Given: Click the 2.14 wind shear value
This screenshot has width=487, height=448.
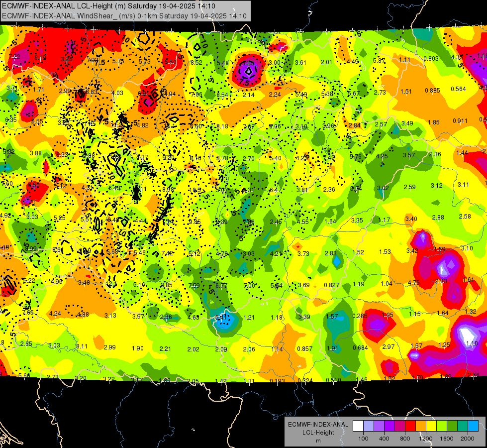Looking at the screenshot, I should coord(248,95).
